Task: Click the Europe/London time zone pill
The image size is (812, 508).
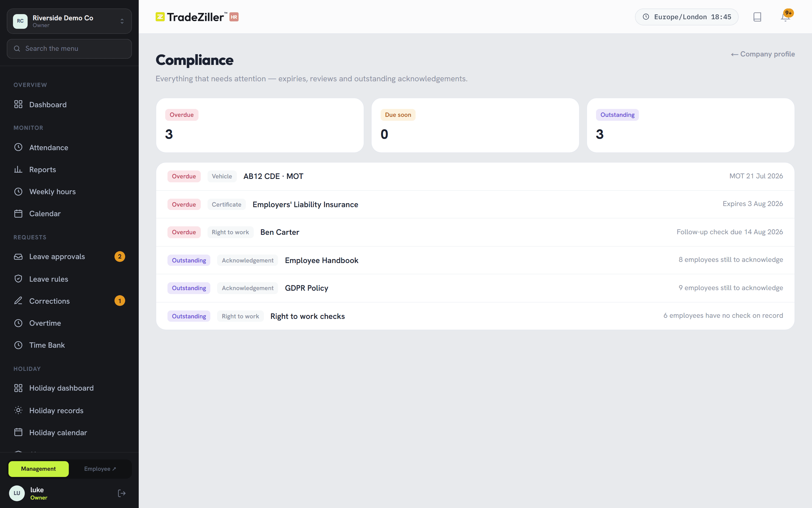Action: (687, 17)
